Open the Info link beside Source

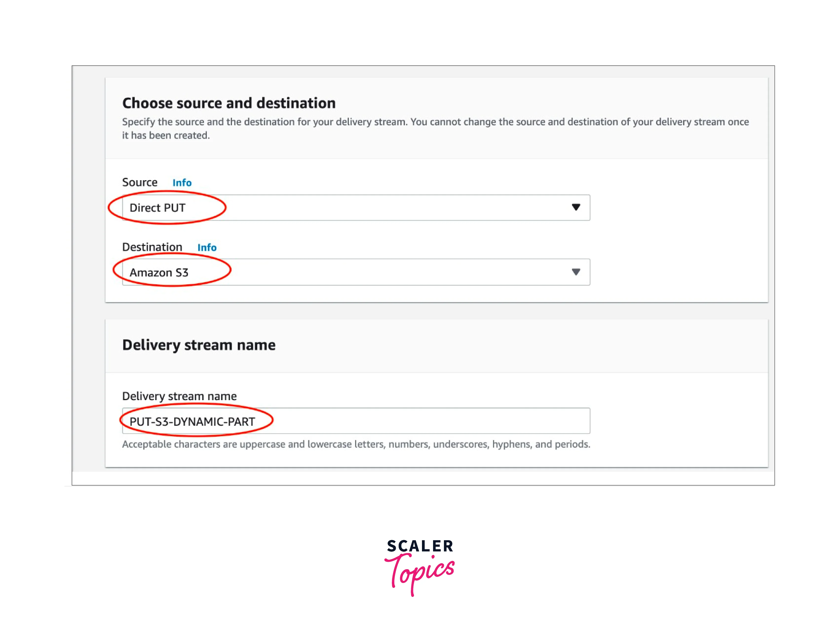tap(182, 182)
